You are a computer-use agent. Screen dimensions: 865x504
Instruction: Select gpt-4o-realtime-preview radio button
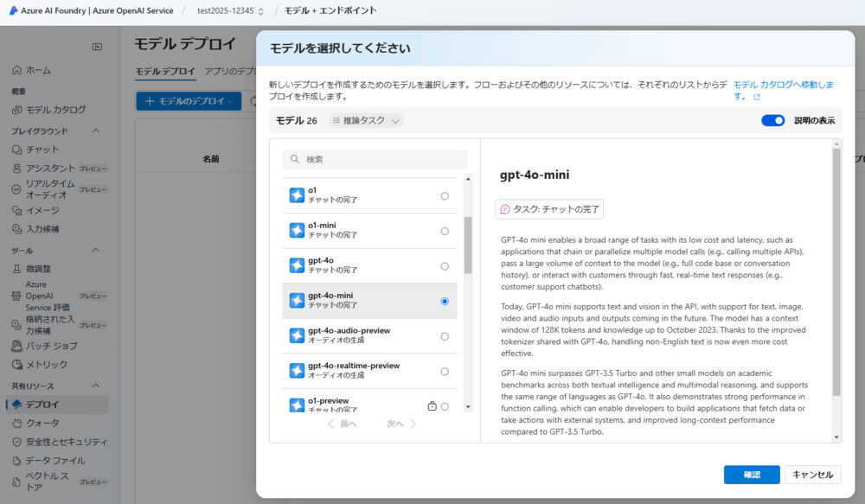(x=445, y=372)
